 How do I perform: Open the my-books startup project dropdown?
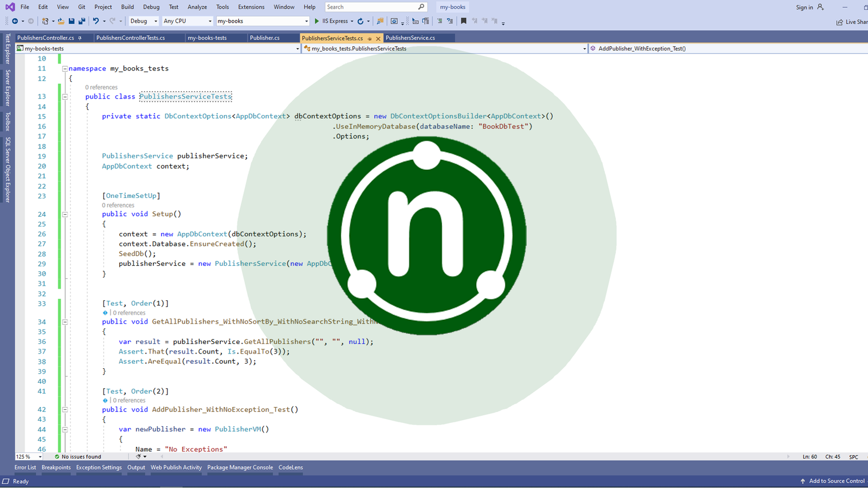(263, 21)
